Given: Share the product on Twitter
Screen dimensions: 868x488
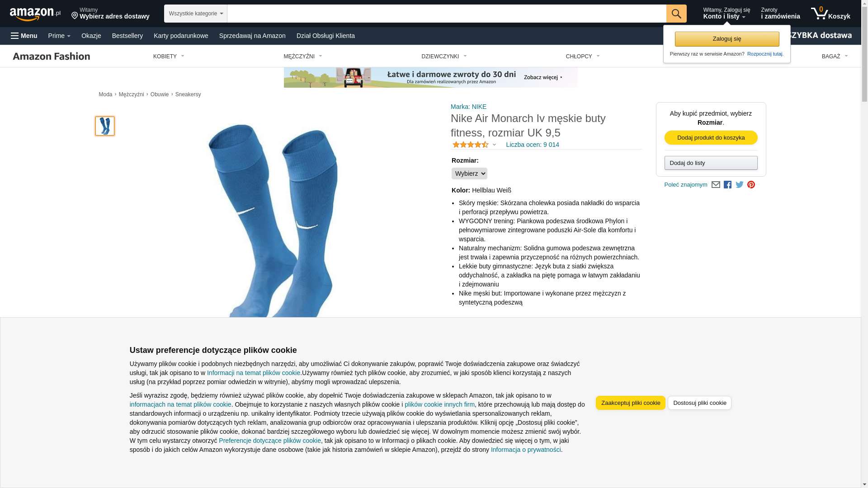Looking at the screenshot, I should tap(739, 185).
